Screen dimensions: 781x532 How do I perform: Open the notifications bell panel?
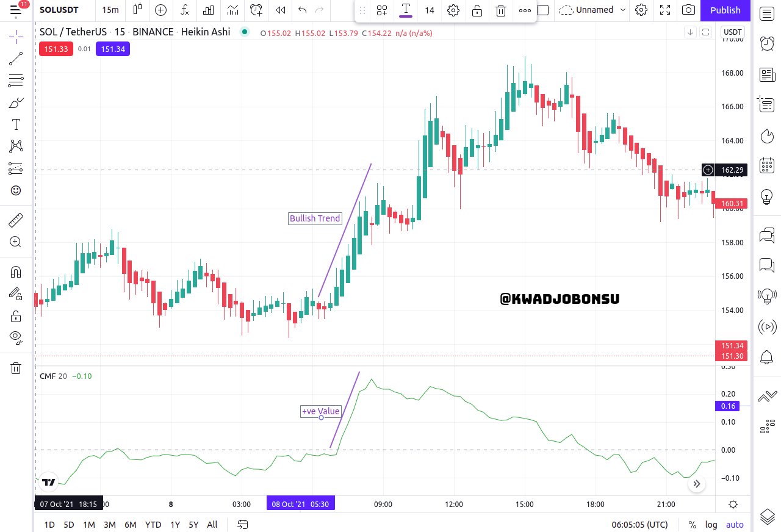[x=767, y=358]
